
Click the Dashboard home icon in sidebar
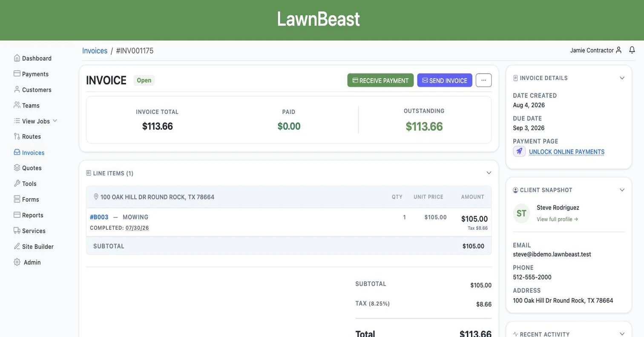tap(17, 58)
